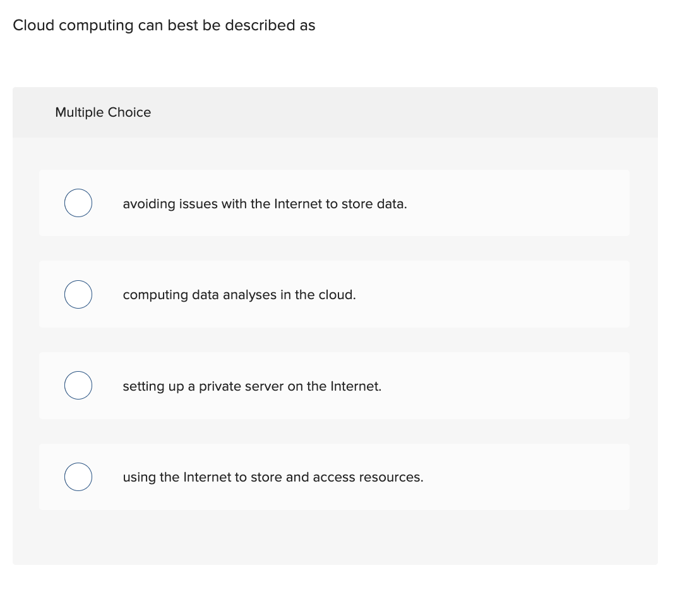Image resolution: width=687 pixels, height=616 pixels.
Task: Click the blank area below the answer options
Action: click(335, 540)
